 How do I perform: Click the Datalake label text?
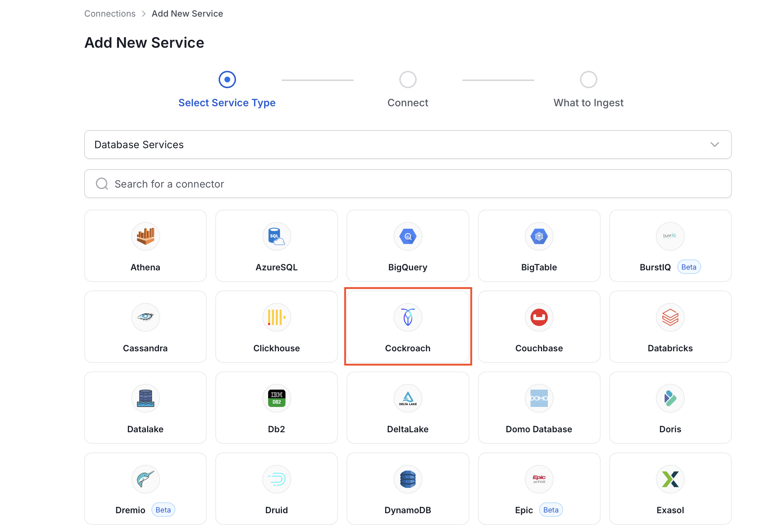coord(145,429)
